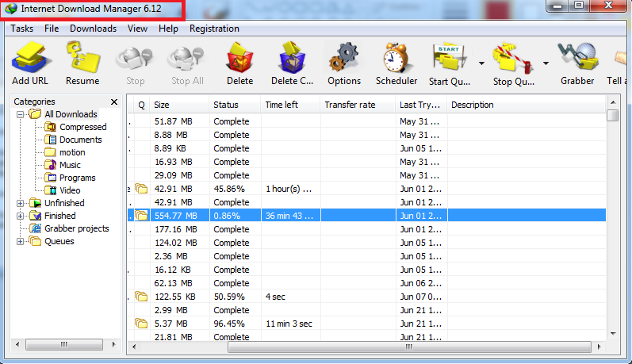Image resolution: width=632 pixels, height=364 pixels.
Task: Select the Compressed category
Action: (x=83, y=127)
